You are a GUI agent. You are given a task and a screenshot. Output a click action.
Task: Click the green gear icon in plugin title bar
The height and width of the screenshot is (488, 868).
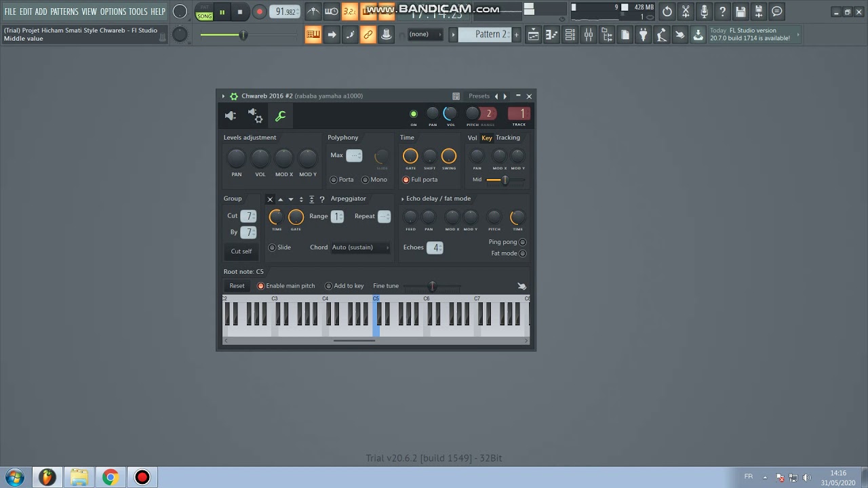click(x=234, y=96)
